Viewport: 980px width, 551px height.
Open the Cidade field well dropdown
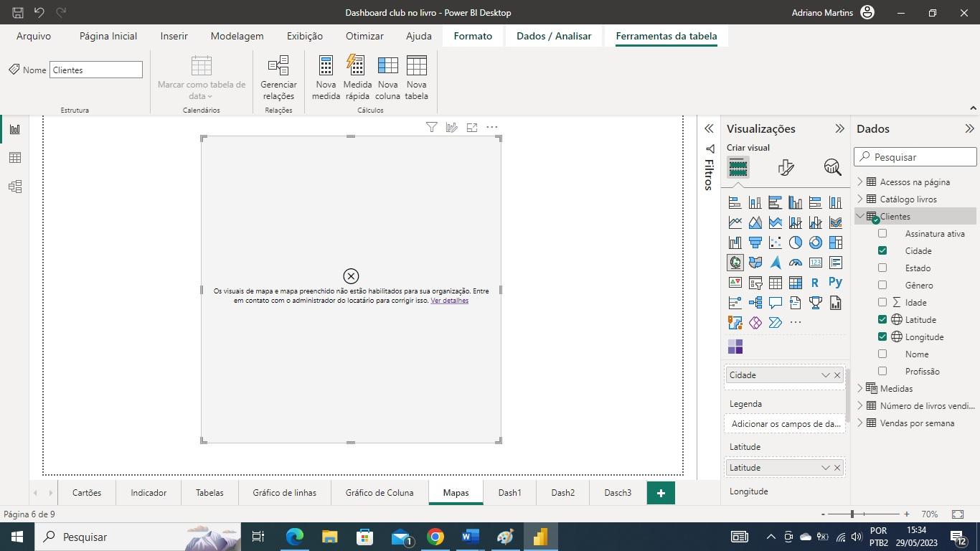(825, 375)
